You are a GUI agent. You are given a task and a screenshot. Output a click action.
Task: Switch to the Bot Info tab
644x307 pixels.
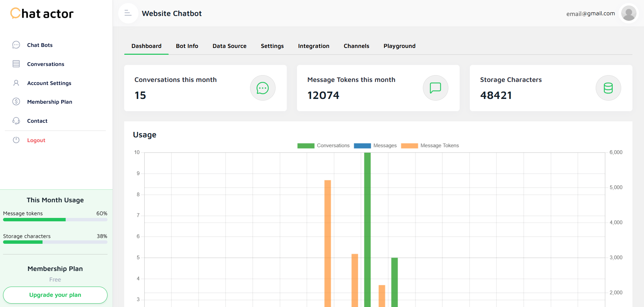coord(187,46)
